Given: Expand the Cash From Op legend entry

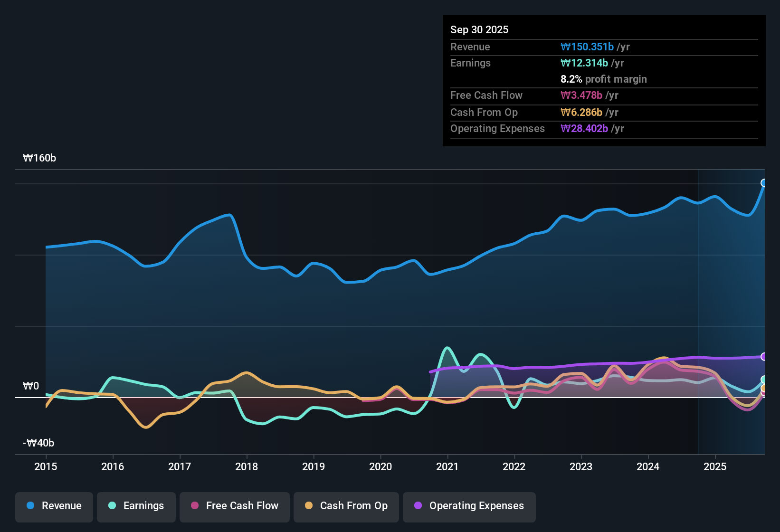Looking at the screenshot, I should (x=346, y=506).
